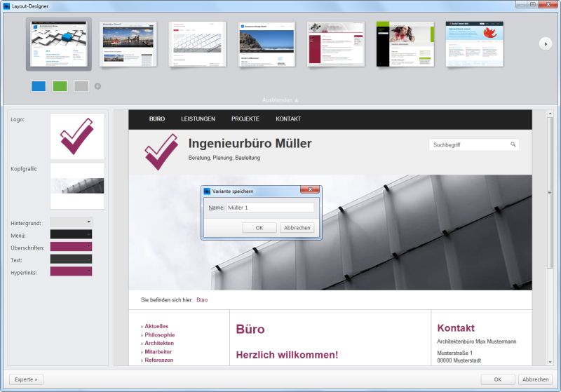This screenshot has width=561, height=392.
Task: Click preview scrollbar up arrow
Action: pos(550,114)
